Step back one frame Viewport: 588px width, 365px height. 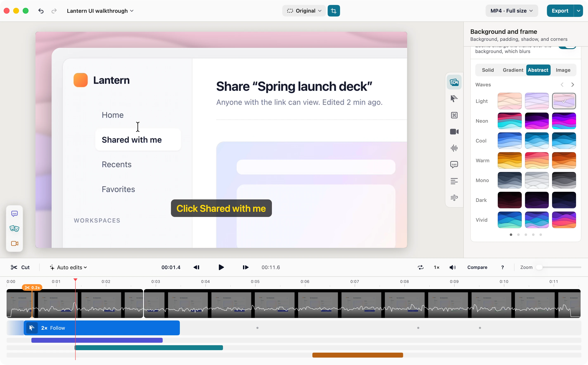[x=197, y=267]
